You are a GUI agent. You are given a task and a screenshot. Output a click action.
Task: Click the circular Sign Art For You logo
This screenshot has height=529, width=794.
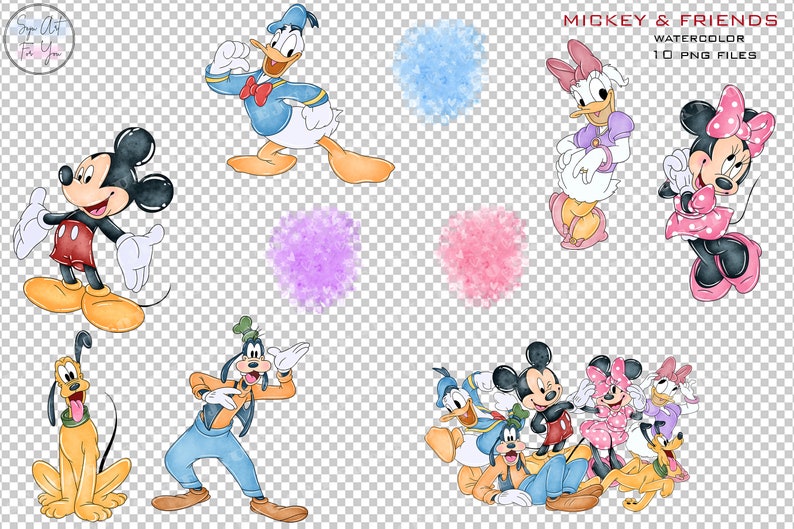pos(39,38)
